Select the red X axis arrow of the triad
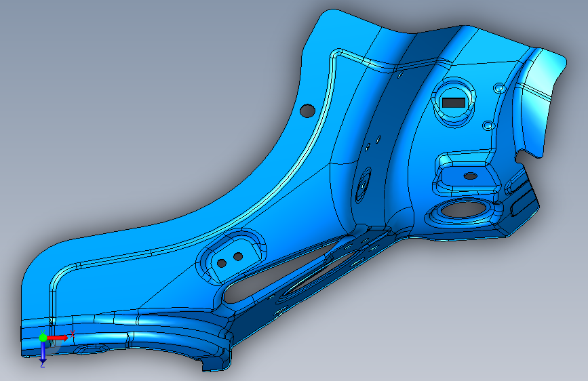This screenshot has height=381, width=588. point(58,338)
